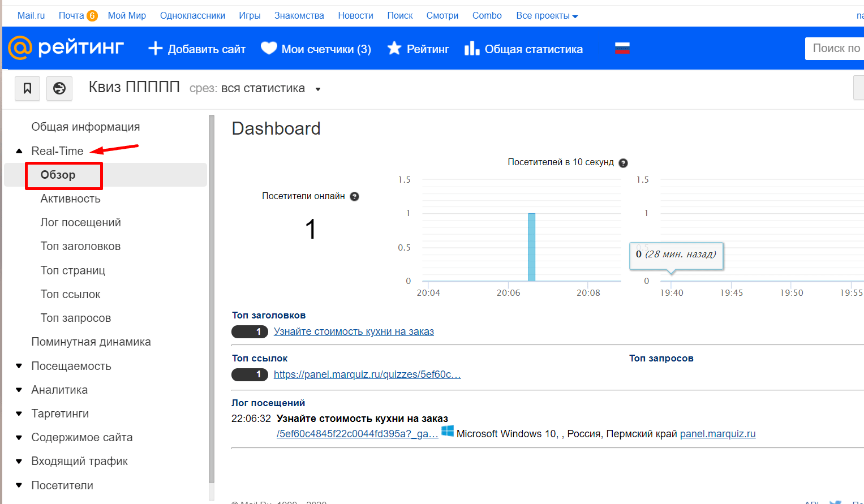The image size is (864, 504).
Task: Open Знакомства in top bar
Action: [x=299, y=16]
